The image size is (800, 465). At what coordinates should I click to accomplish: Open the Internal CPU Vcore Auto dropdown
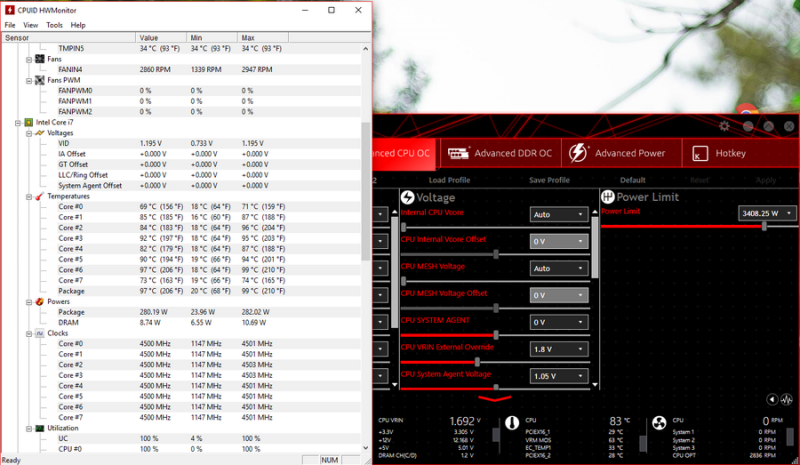(559, 214)
